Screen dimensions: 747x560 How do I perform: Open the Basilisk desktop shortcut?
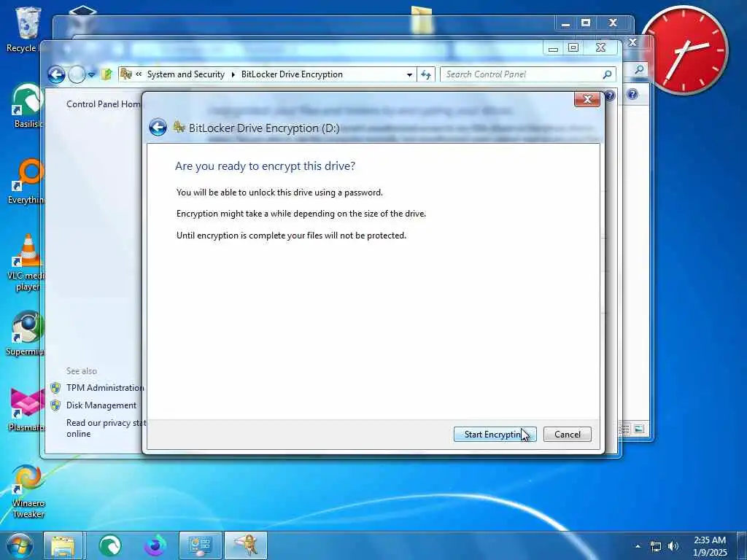(x=27, y=106)
